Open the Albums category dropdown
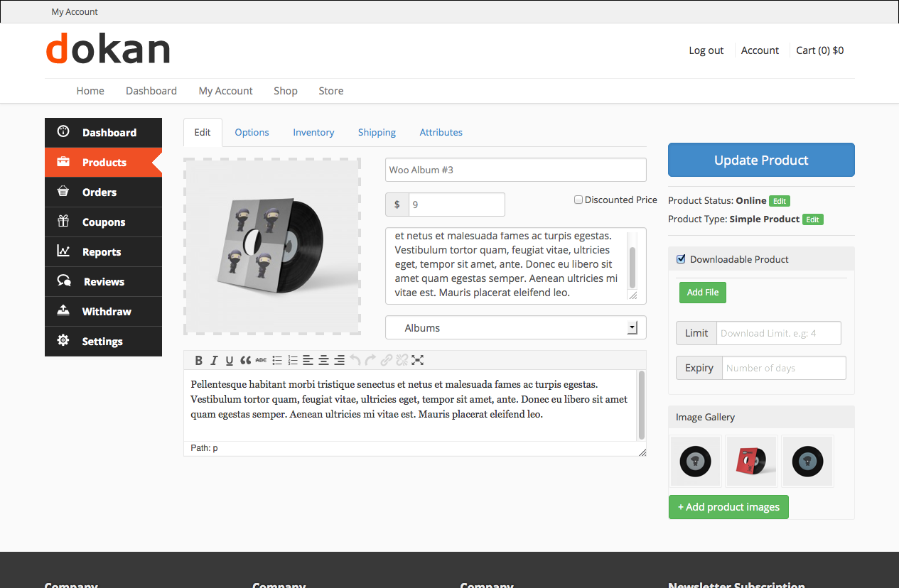This screenshot has width=899, height=588. pos(515,328)
